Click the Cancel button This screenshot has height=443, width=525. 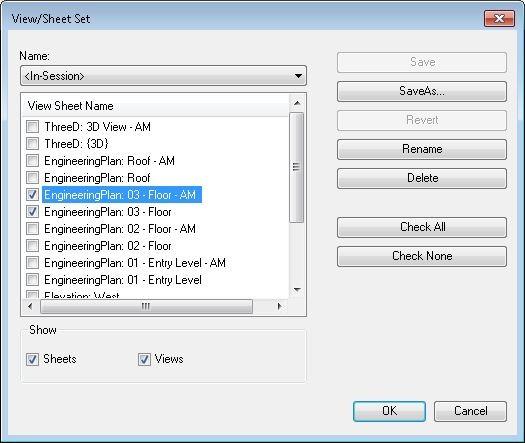[x=470, y=411]
